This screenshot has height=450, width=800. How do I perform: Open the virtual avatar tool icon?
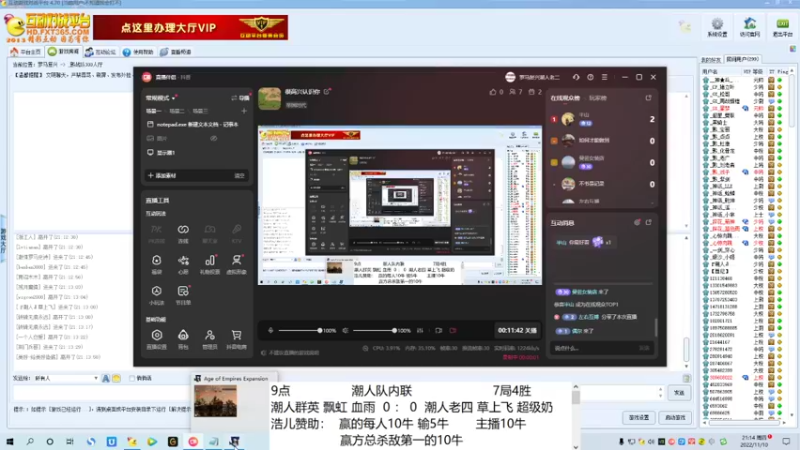tap(236, 260)
